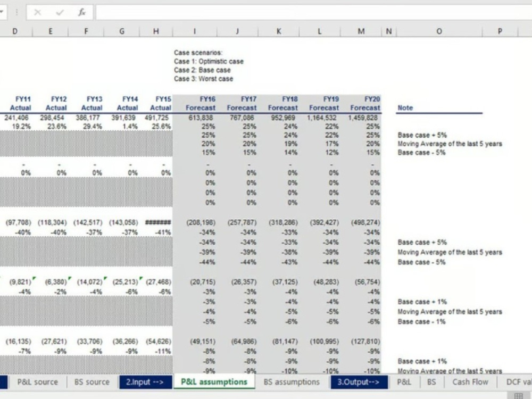532x399 pixels.
Task: Switch to the 3.Output--> sheet
Action: coord(359,382)
